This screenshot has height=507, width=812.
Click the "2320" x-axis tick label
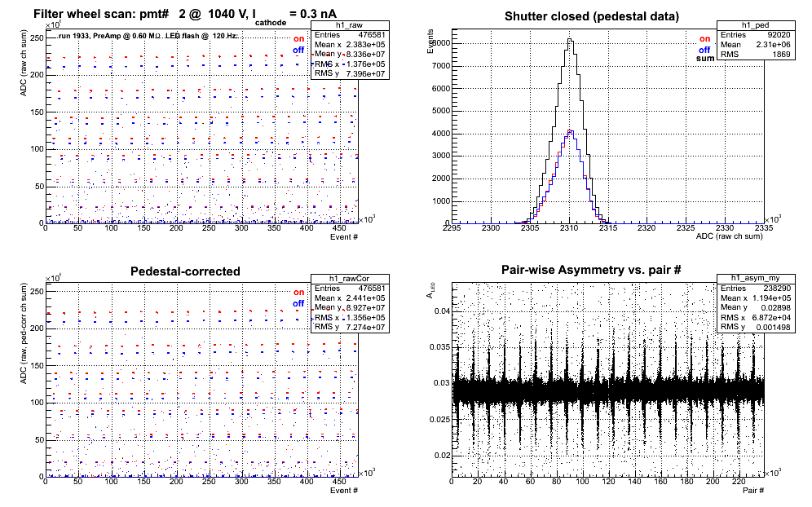pyautogui.click(x=647, y=227)
